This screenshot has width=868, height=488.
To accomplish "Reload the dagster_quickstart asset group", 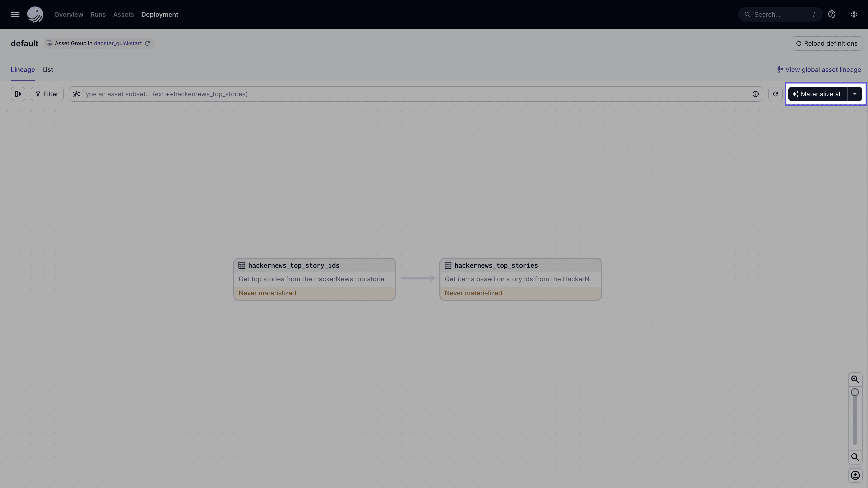I will [147, 43].
